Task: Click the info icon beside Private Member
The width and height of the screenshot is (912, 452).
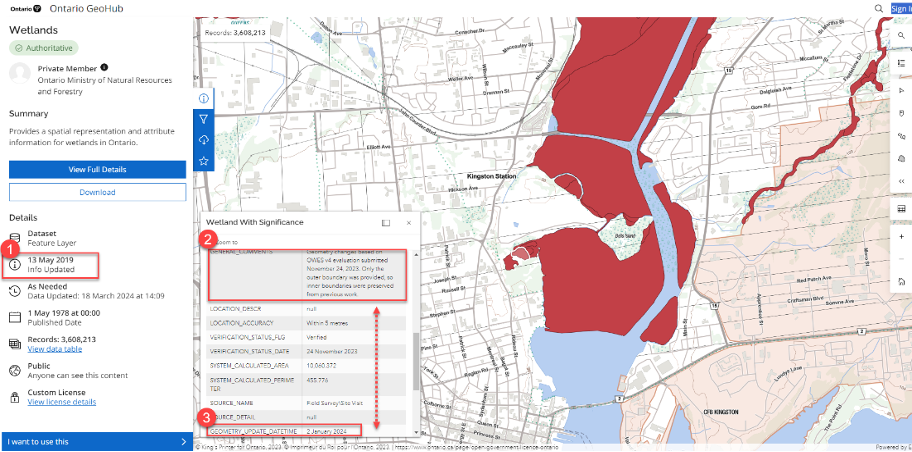Action: 104,67
